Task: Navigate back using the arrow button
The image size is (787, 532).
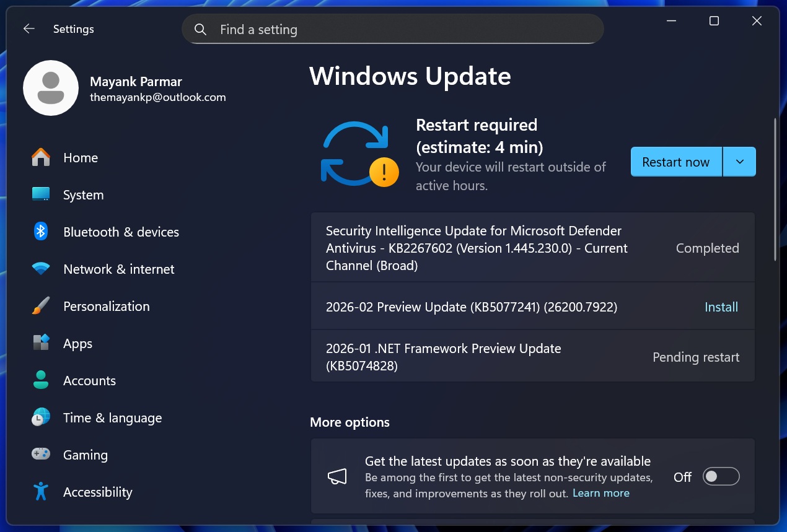Action: pyautogui.click(x=29, y=28)
